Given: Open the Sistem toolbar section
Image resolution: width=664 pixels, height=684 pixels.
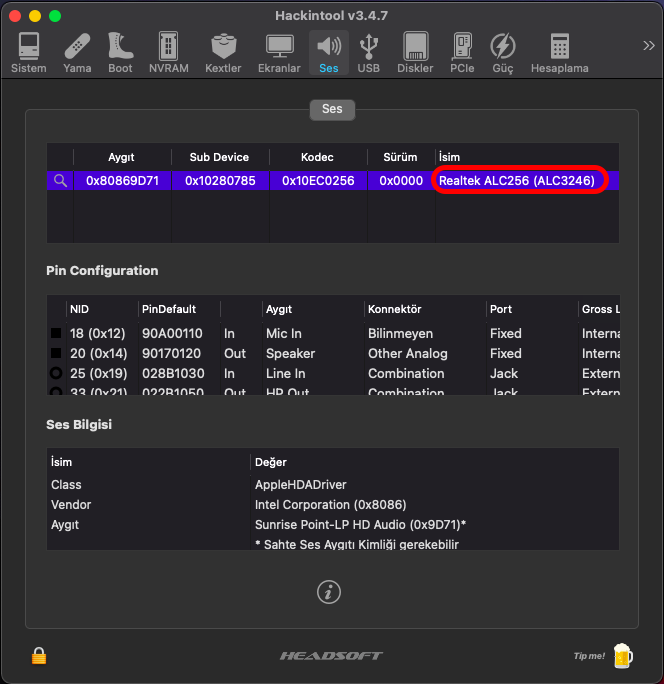Looking at the screenshot, I should point(28,52).
